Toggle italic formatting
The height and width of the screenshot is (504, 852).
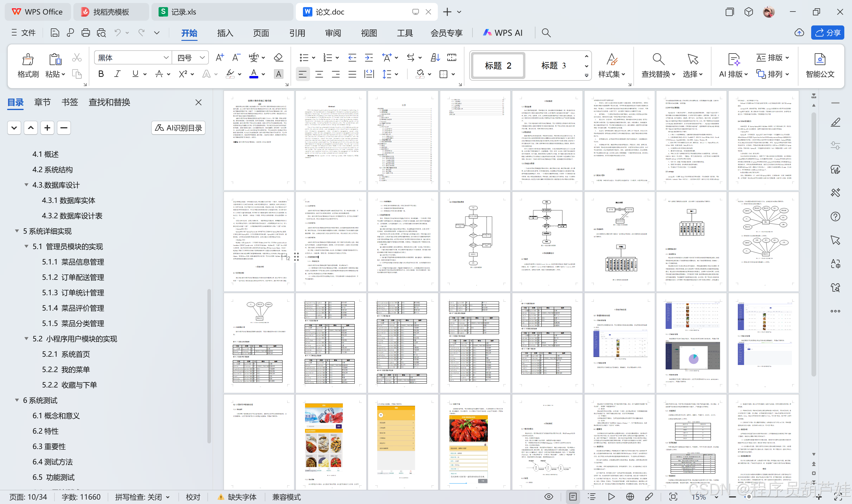[x=117, y=74]
